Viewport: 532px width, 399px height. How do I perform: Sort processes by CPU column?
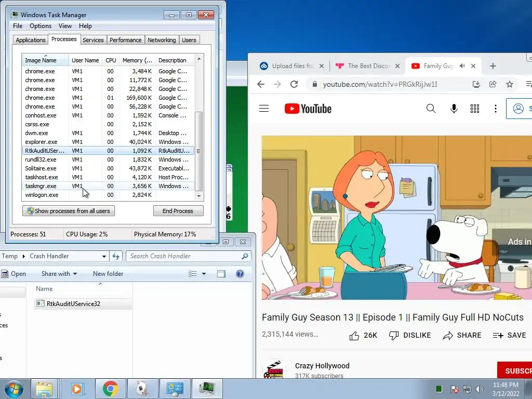click(111, 60)
